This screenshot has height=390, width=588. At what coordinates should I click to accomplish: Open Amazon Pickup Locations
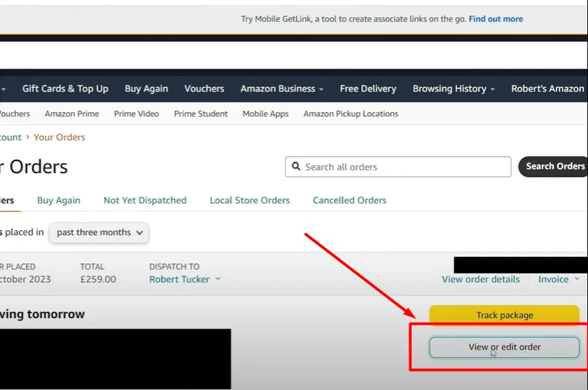pos(351,113)
